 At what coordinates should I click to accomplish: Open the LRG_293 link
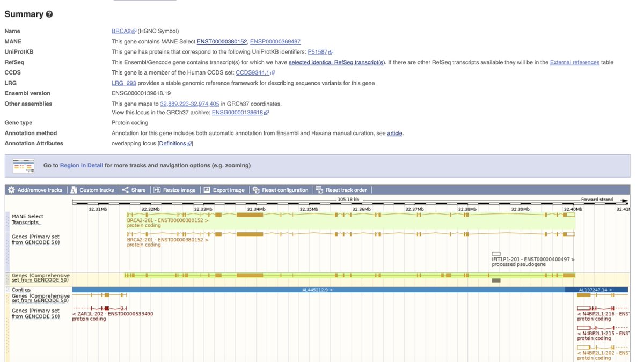point(124,83)
